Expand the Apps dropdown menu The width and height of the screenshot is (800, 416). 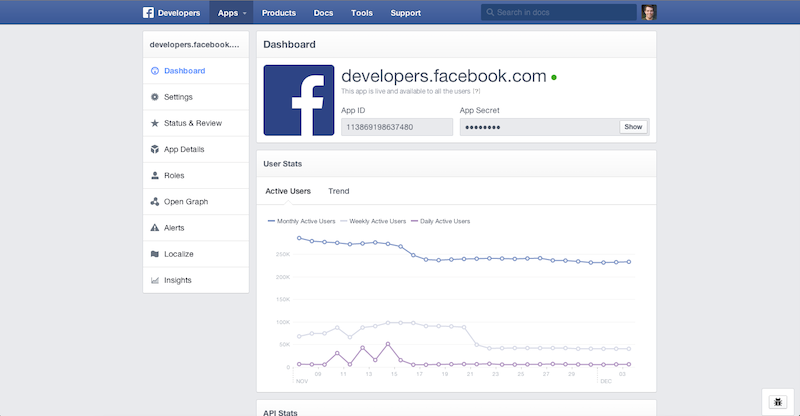(x=232, y=13)
